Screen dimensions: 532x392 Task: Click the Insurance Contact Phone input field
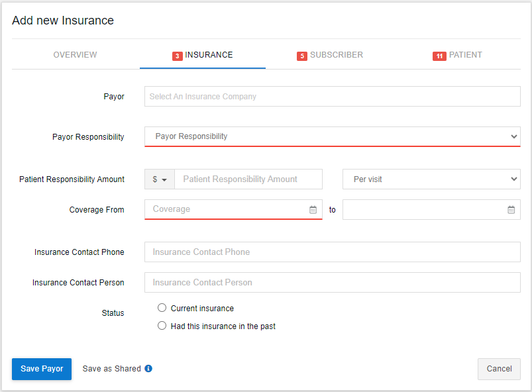[x=331, y=252]
